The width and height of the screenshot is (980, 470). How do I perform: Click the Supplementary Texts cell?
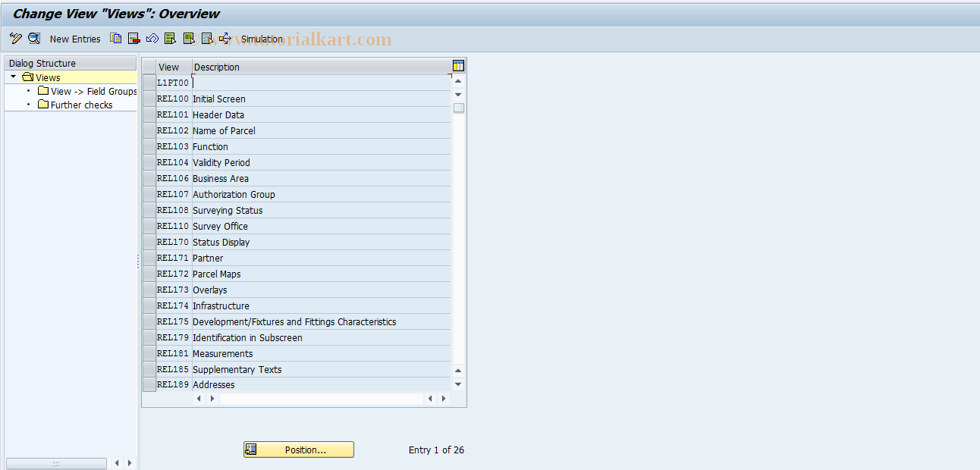point(321,369)
